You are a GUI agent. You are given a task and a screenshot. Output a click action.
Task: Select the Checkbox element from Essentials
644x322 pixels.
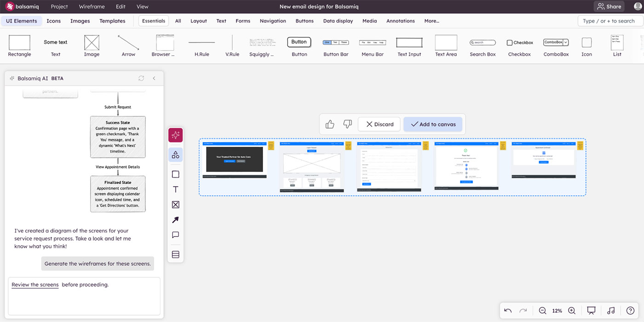519,42
